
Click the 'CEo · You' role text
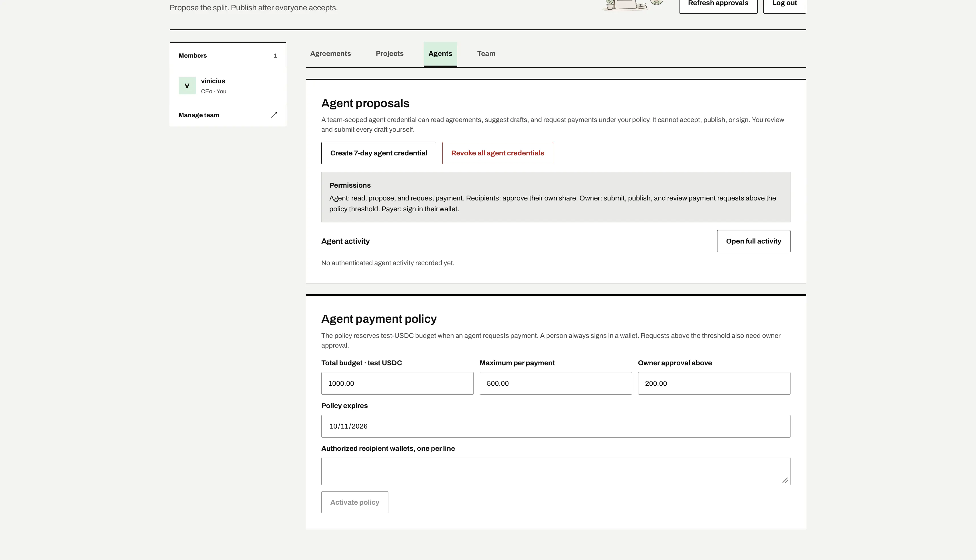pos(213,92)
